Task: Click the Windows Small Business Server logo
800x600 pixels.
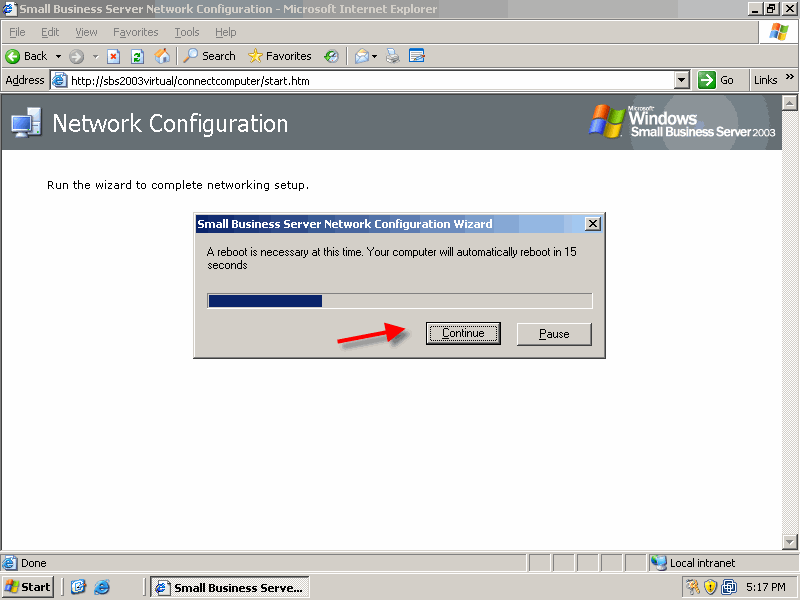Action: pos(682,122)
